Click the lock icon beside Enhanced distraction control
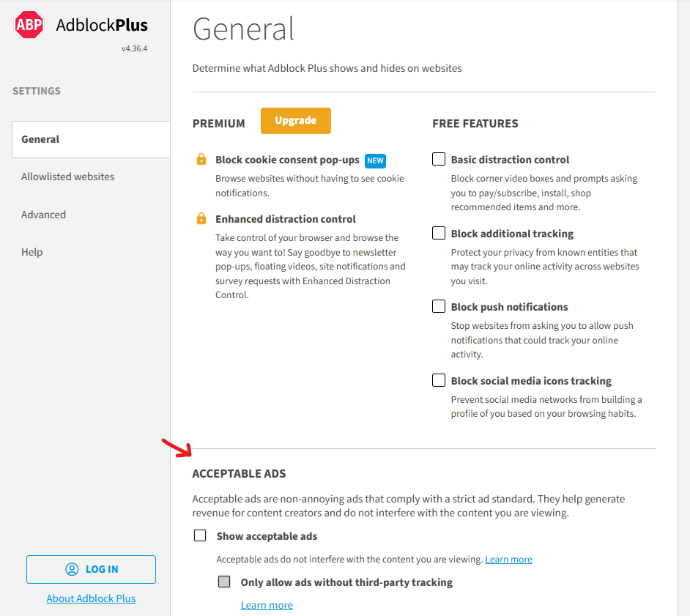 [x=200, y=218]
